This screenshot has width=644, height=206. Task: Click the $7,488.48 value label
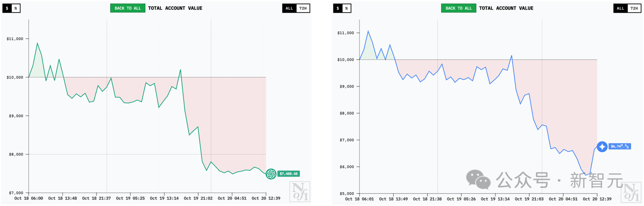click(x=288, y=174)
